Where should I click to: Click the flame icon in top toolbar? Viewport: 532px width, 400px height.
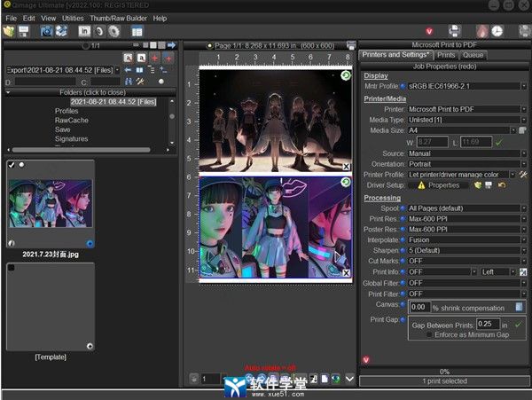[x=481, y=31]
